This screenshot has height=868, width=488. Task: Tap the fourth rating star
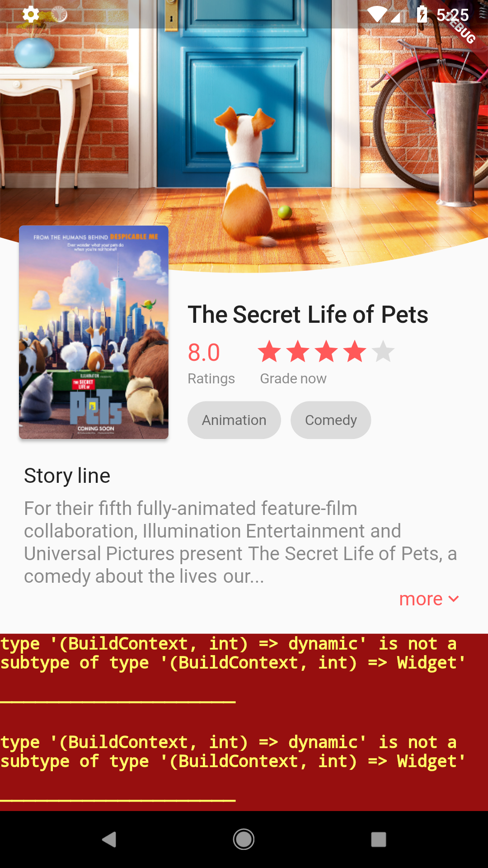point(355,351)
